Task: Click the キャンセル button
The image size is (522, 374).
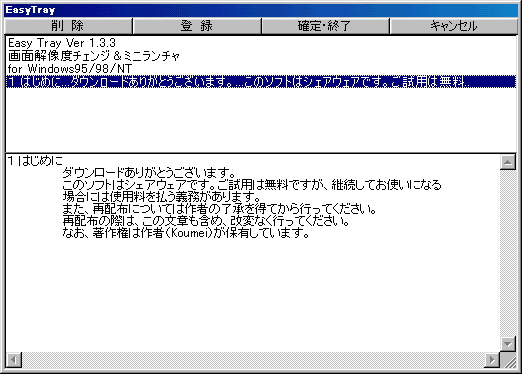Action: 454,26
